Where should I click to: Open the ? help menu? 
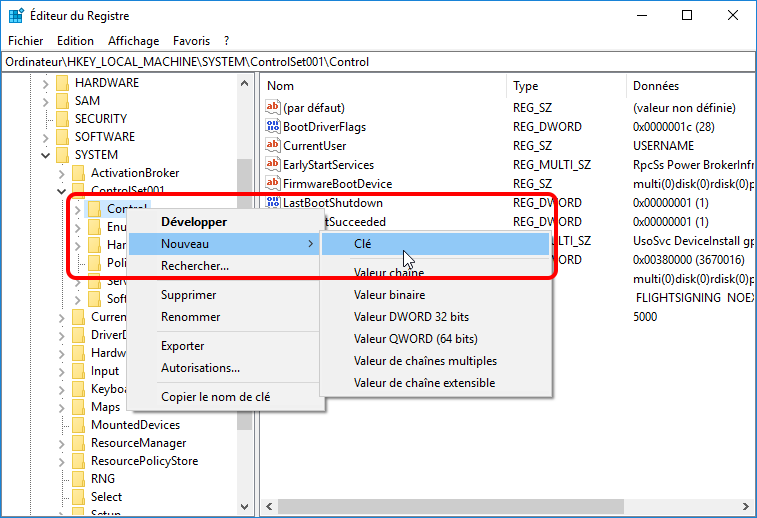pos(226,41)
